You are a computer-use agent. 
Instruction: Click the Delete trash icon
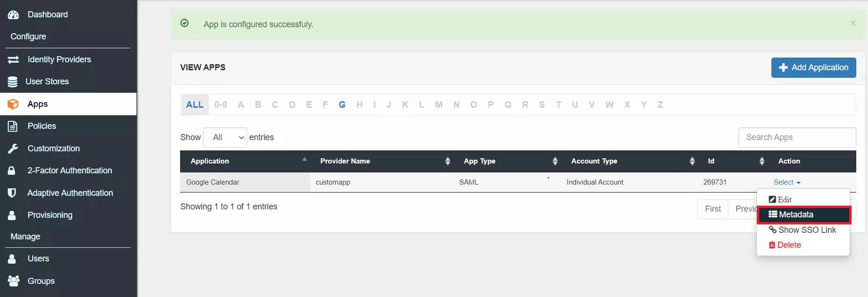[772, 245]
